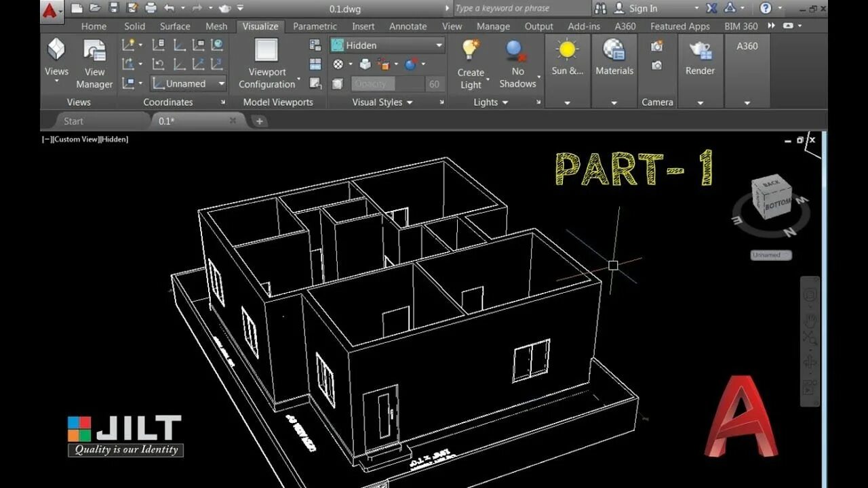Switch to the Mesh ribbon tab
Image resolution: width=868 pixels, height=488 pixels.
click(216, 26)
